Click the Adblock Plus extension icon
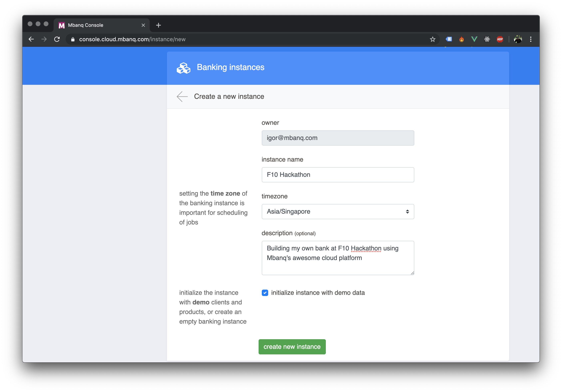 coord(500,39)
